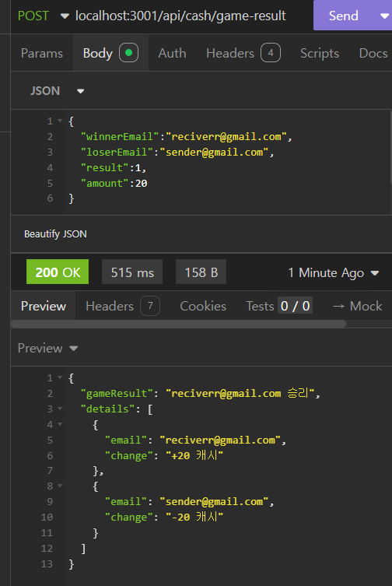Open the Send options arrow

(383, 16)
